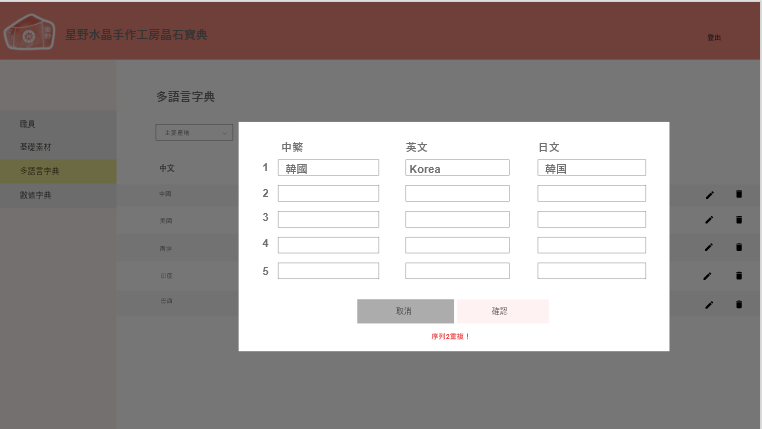
Task: Edit the last row using the pencil icon
Action: [709, 304]
